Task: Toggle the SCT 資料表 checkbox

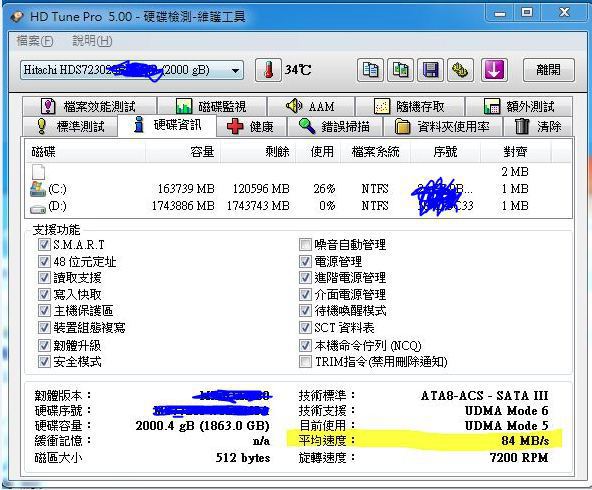Action: click(x=305, y=327)
